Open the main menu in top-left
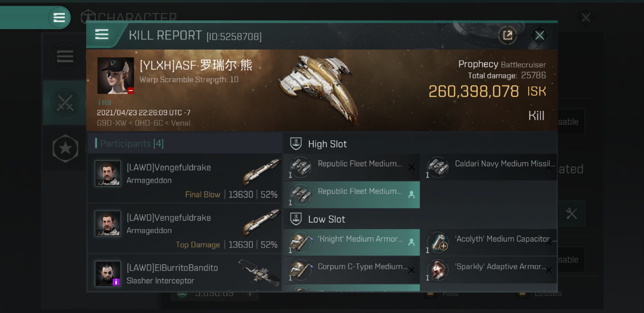This screenshot has width=644, height=313. [59, 17]
